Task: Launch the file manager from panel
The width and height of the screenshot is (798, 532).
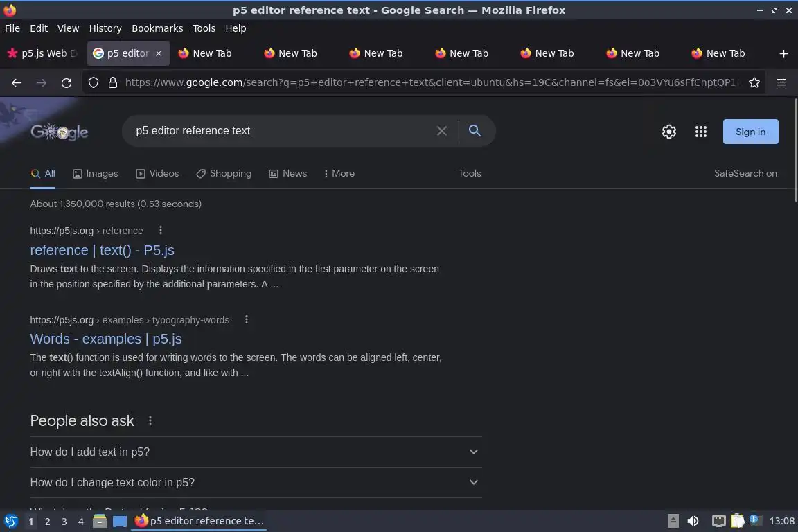Action: (x=100, y=522)
